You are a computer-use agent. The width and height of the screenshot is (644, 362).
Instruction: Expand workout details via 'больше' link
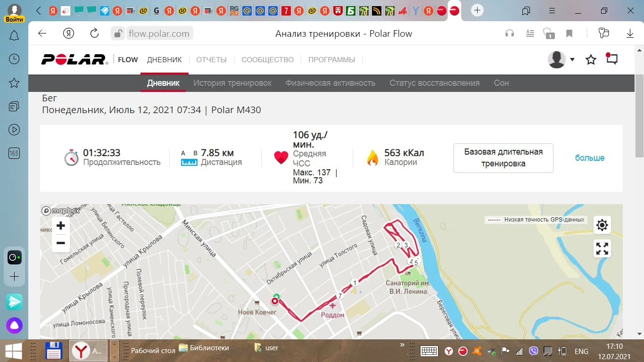(x=590, y=158)
